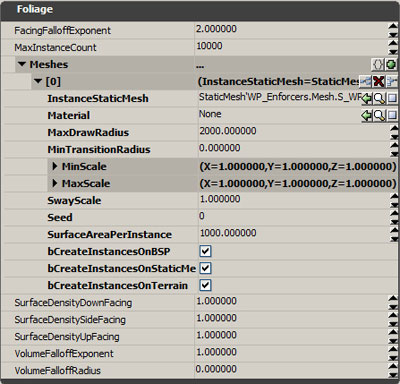Collapse the [0] mesh entry

click(x=38, y=81)
